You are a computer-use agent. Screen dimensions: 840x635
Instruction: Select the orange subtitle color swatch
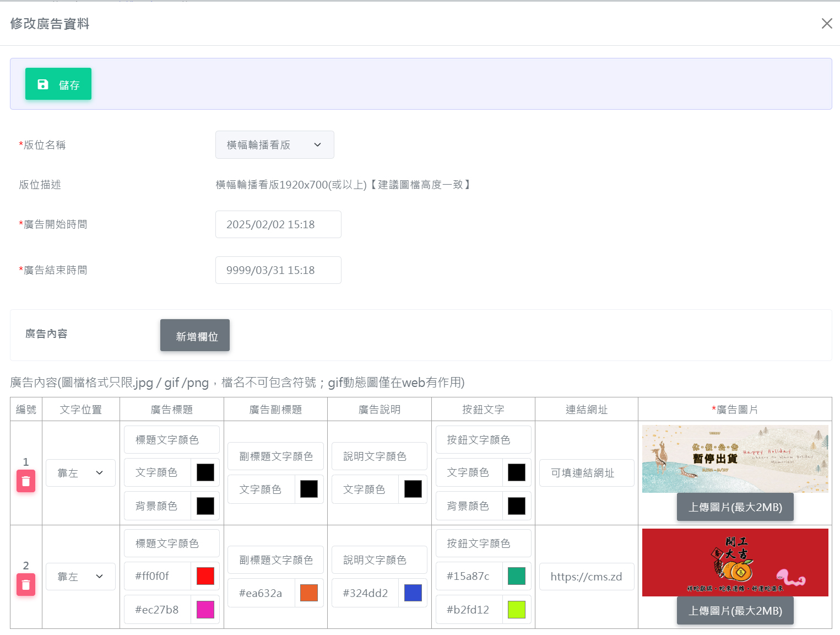pos(309,593)
